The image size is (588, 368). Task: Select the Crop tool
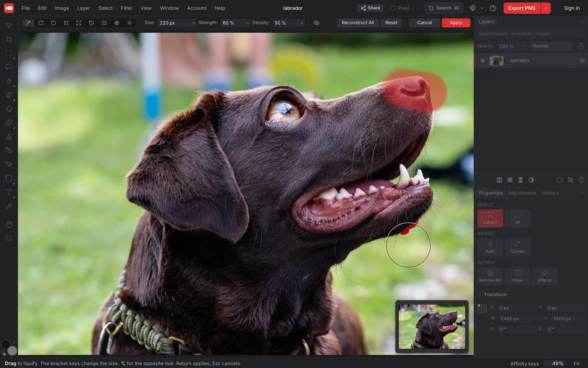9,39
